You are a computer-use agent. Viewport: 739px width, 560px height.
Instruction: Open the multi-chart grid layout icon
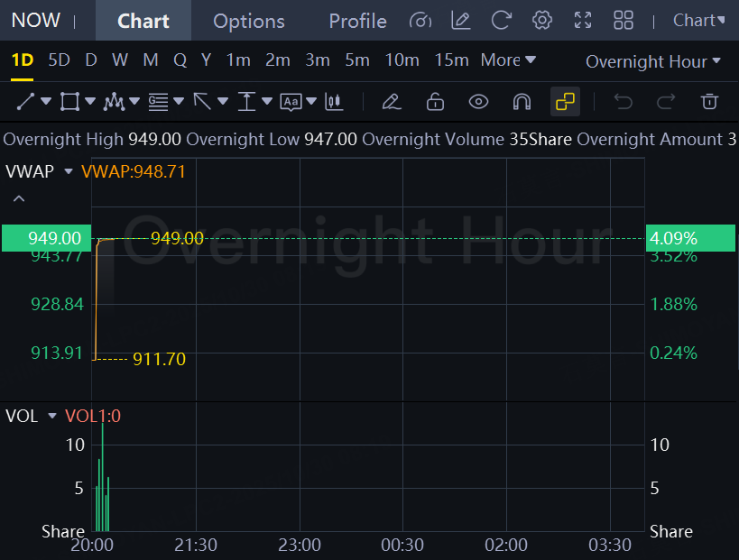point(624,21)
